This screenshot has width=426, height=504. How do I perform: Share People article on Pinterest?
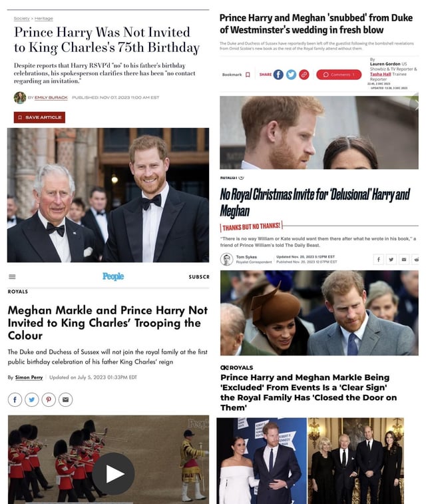pos(49,399)
